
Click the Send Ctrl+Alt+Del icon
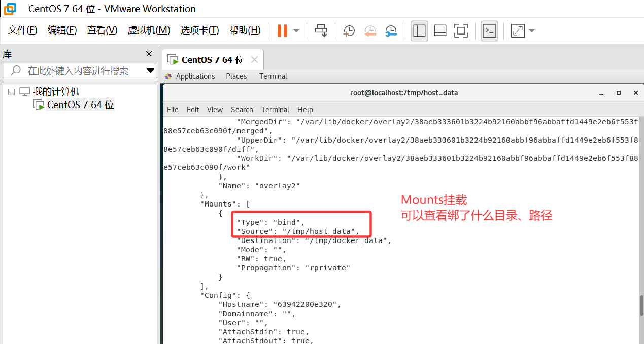pos(321,30)
